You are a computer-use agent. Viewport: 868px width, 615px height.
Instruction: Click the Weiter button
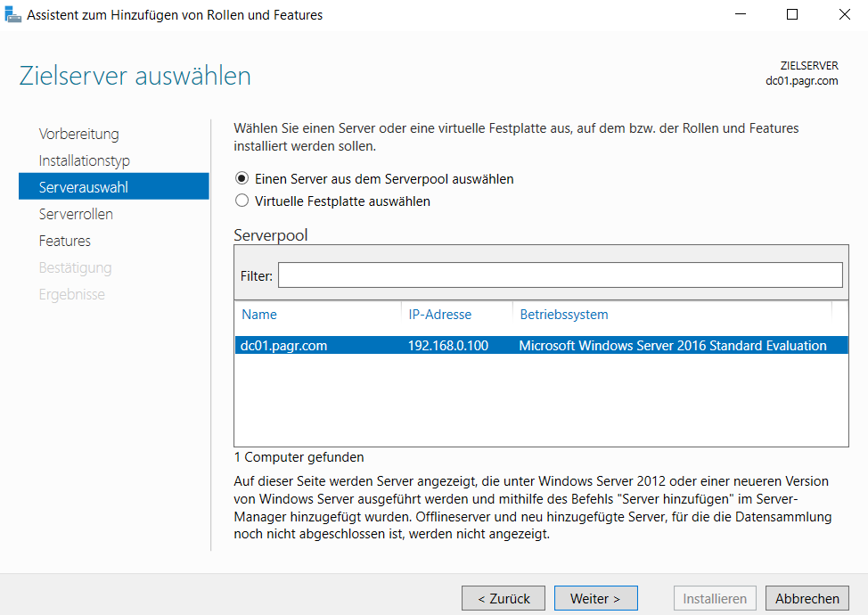(x=595, y=598)
